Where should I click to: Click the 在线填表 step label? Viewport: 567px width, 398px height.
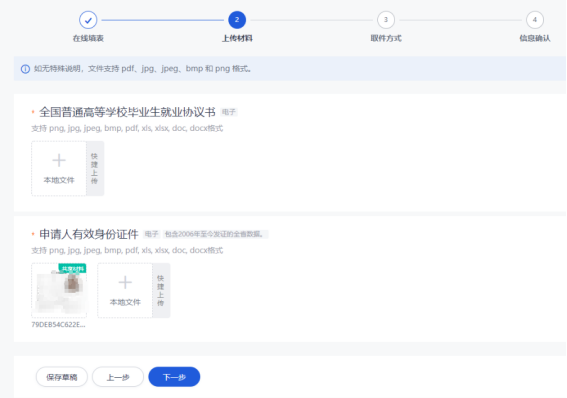[x=88, y=38]
